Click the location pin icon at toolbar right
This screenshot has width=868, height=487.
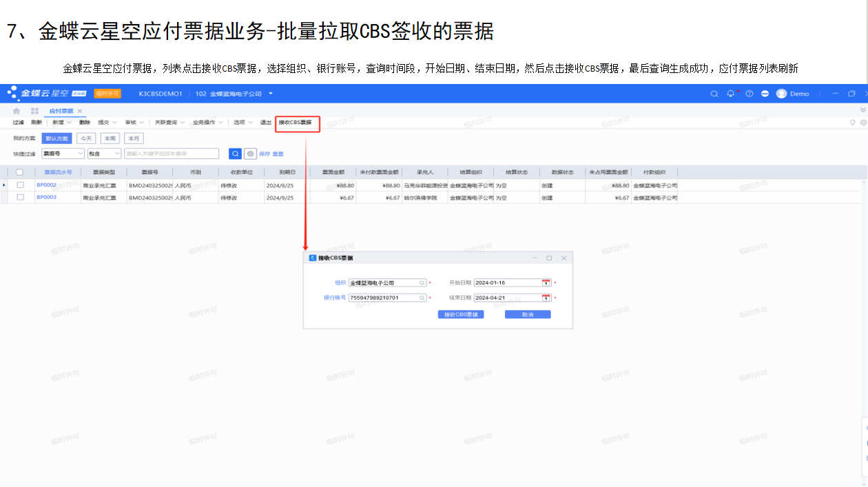(x=852, y=122)
